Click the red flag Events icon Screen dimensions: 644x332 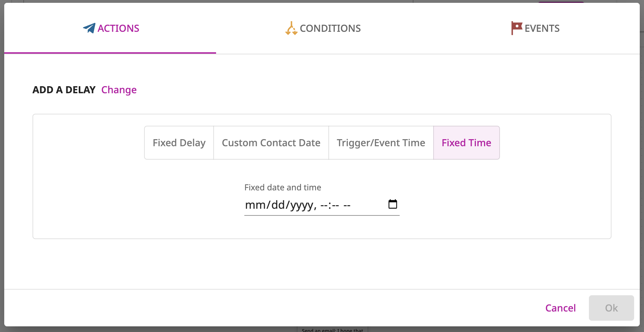click(x=517, y=28)
